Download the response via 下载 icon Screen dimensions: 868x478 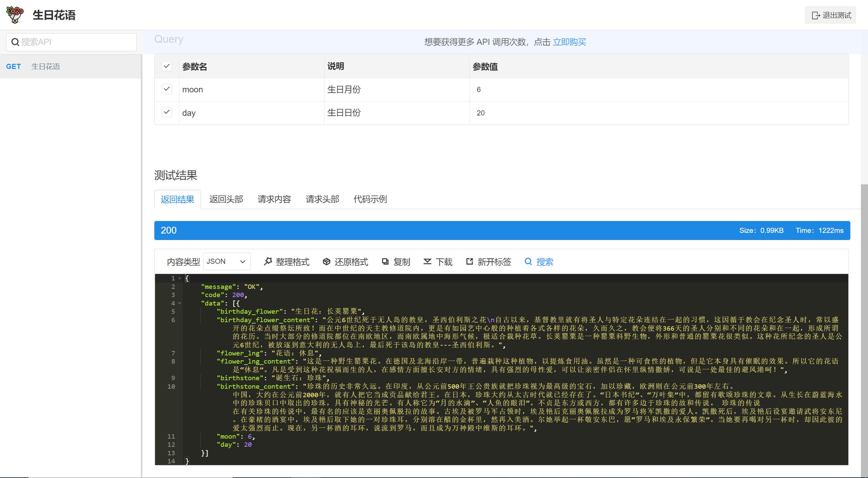(427, 262)
